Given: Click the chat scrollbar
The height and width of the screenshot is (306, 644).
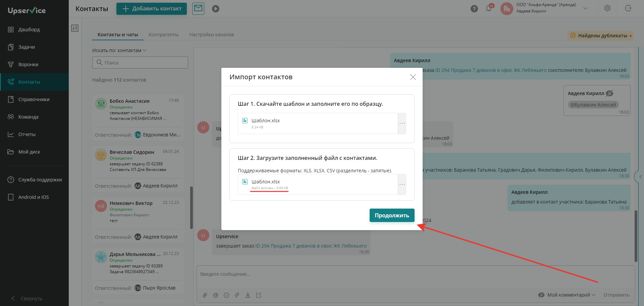Looking at the screenshot, I should [x=636, y=236].
